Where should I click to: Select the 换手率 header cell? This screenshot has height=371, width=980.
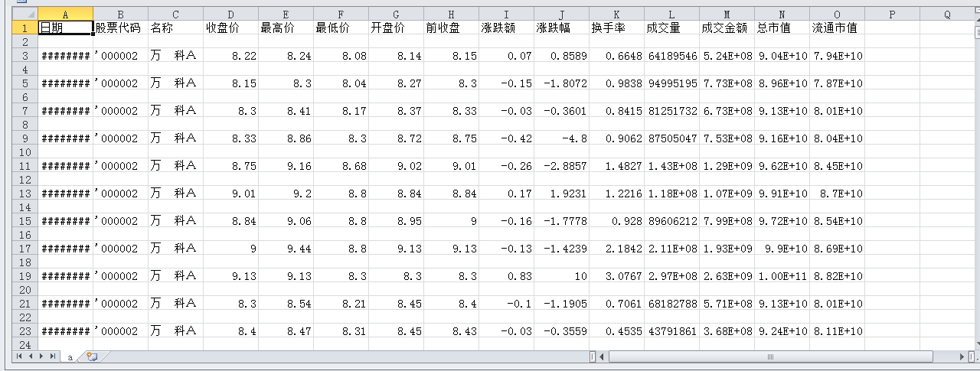tap(616, 28)
